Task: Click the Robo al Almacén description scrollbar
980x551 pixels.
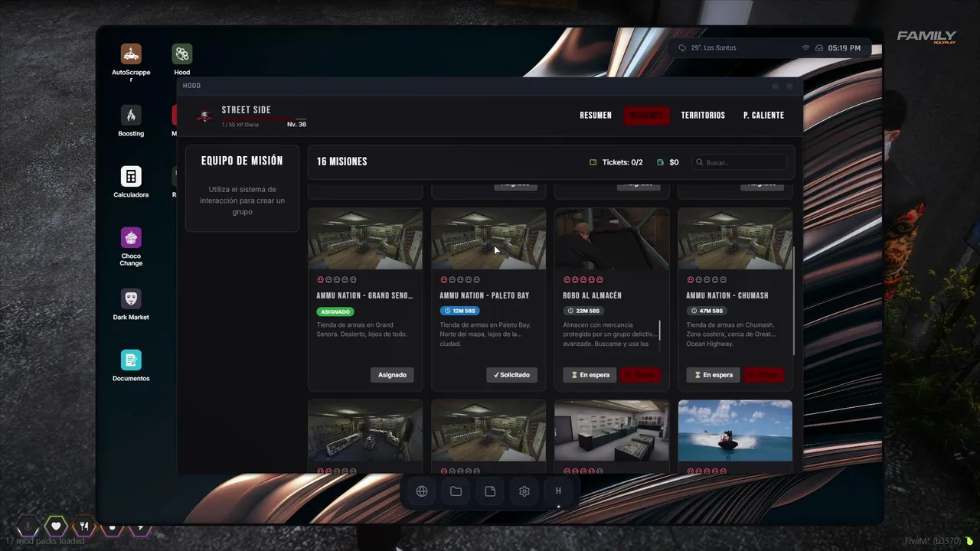Action: [x=659, y=331]
